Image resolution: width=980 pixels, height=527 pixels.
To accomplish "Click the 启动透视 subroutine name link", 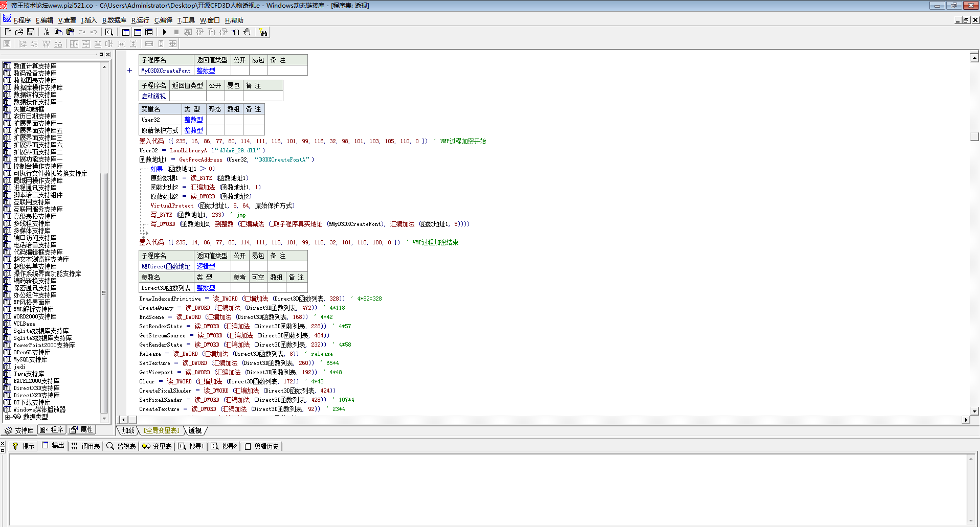I will (153, 96).
